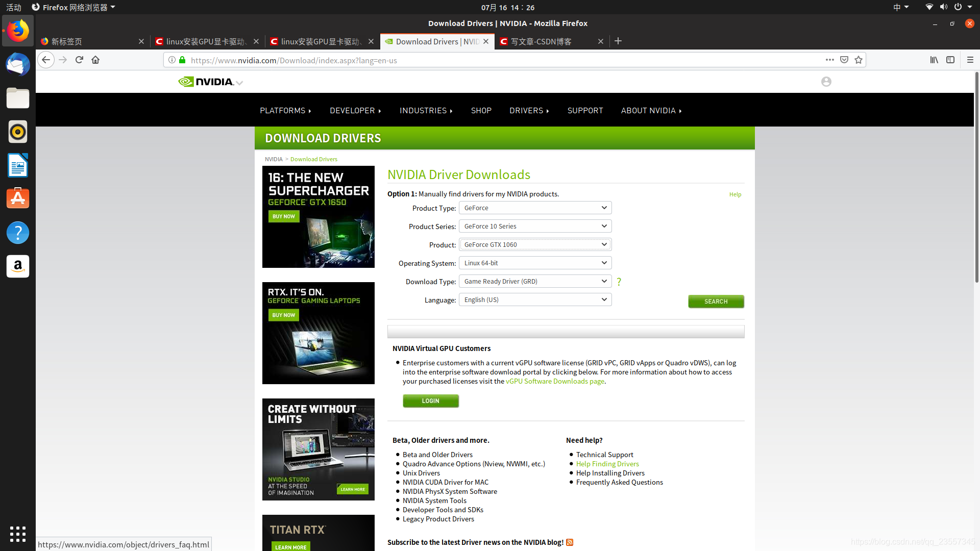Click the back navigation arrow
Screen dimensions: 980x551
(x=45, y=60)
